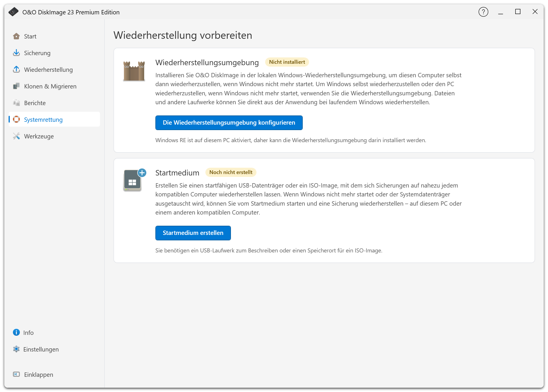Click the Werkzeuge tools icon
The height and width of the screenshot is (392, 548).
16,136
